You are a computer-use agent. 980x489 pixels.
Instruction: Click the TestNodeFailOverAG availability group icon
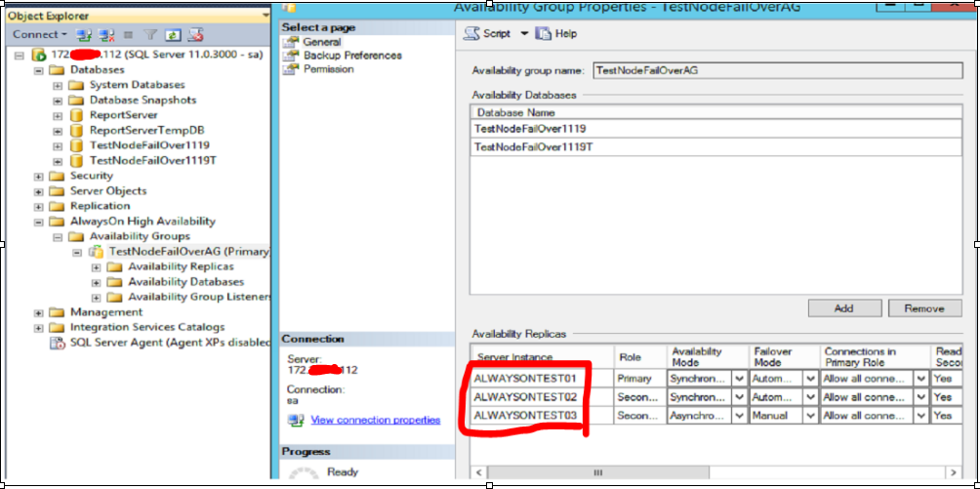point(96,252)
